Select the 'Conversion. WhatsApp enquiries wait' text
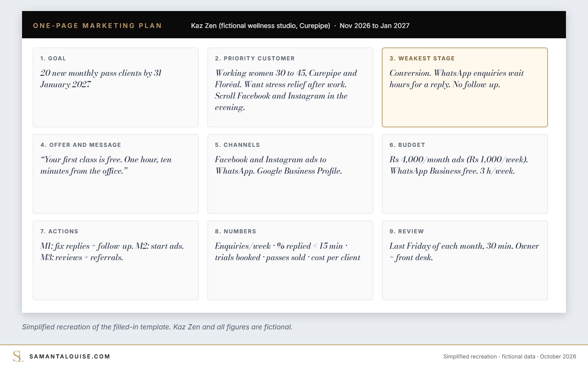 tap(456, 79)
